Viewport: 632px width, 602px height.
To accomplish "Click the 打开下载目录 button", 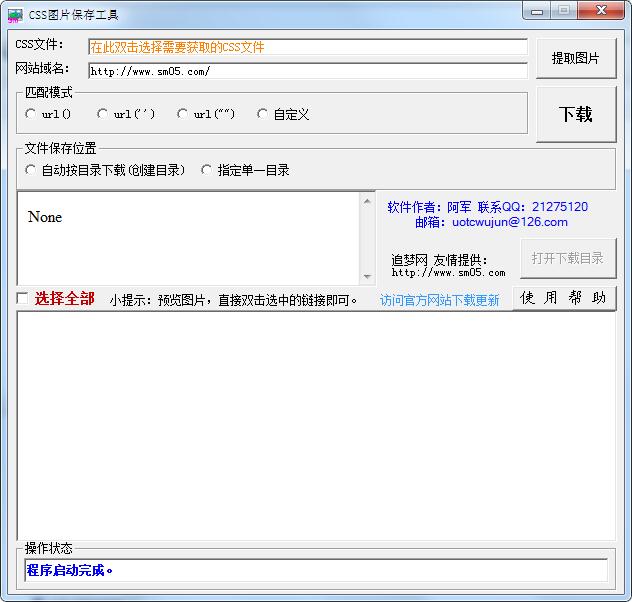I will click(x=568, y=258).
